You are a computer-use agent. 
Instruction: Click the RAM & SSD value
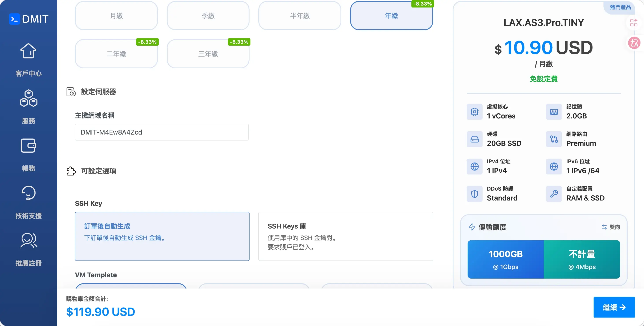pos(585,198)
